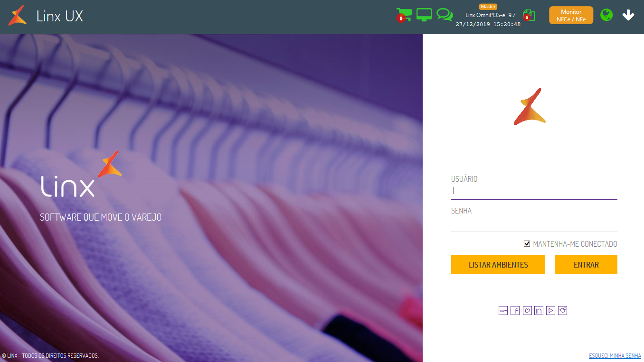Open the Facebook social icon
The width and height of the screenshot is (644, 362).
(515, 311)
